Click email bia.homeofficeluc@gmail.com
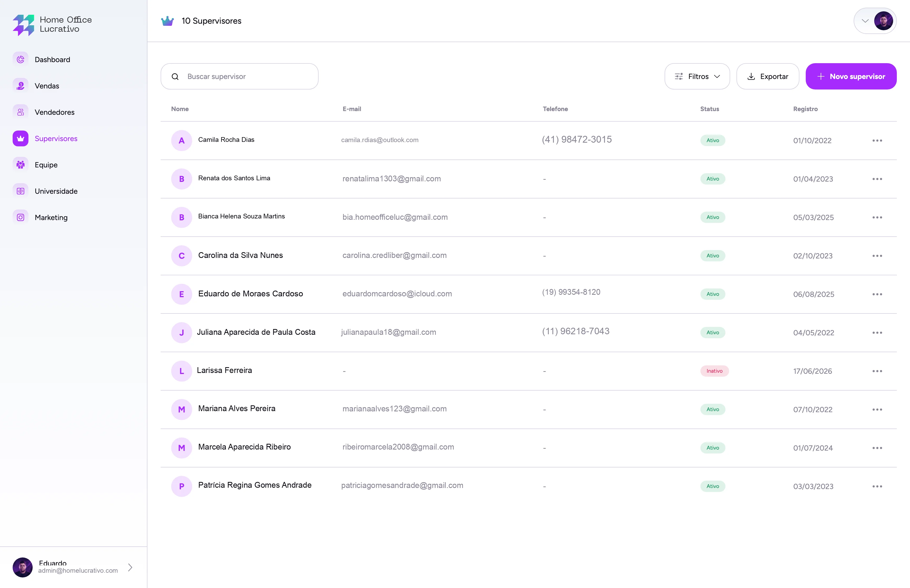This screenshot has height=588, width=910. coord(395,217)
